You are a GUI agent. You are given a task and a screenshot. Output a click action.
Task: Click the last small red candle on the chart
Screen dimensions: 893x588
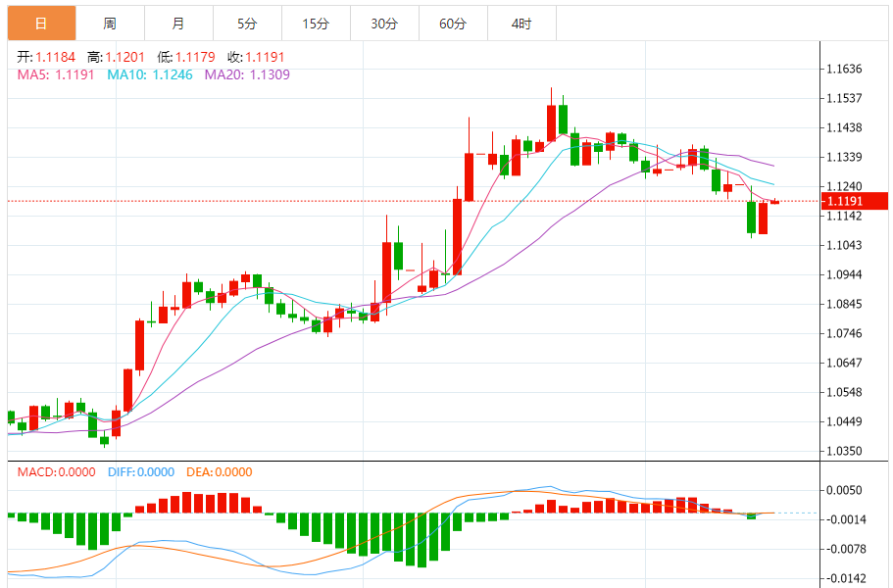(x=775, y=202)
